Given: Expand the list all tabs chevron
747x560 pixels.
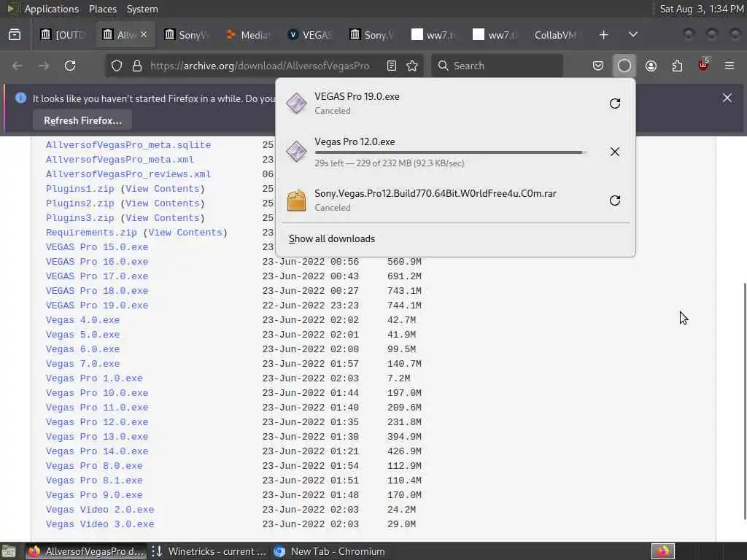Looking at the screenshot, I should click(632, 35).
